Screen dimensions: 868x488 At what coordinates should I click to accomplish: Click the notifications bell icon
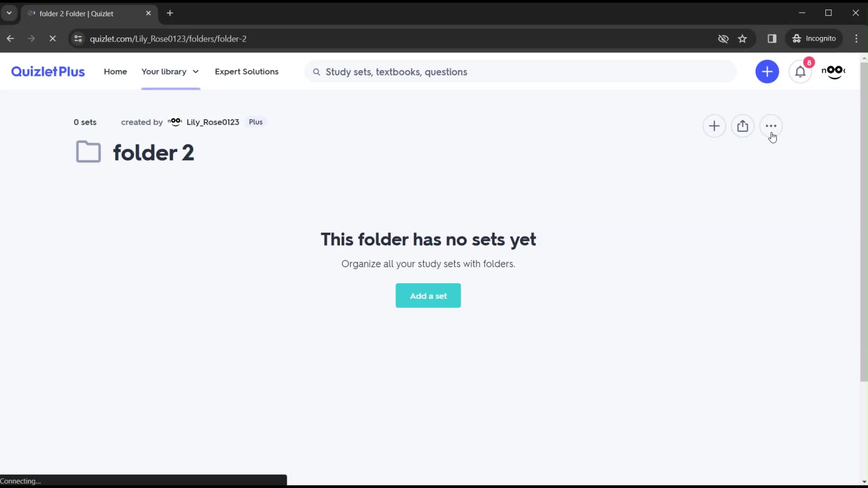[801, 71]
